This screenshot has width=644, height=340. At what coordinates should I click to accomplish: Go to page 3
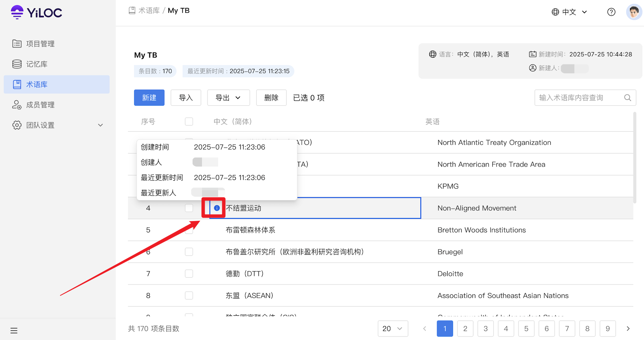tap(486, 329)
